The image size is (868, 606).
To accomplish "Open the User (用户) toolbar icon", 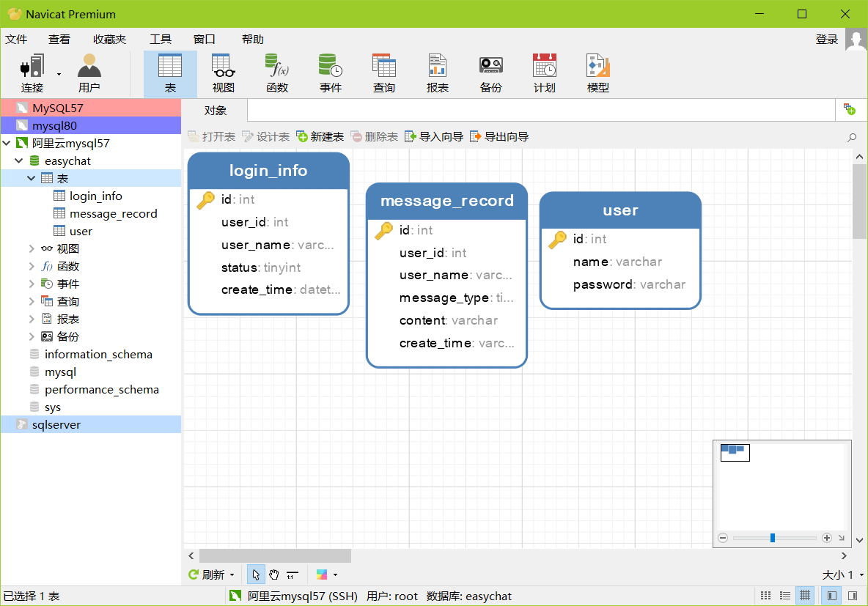I will (x=89, y=73).
